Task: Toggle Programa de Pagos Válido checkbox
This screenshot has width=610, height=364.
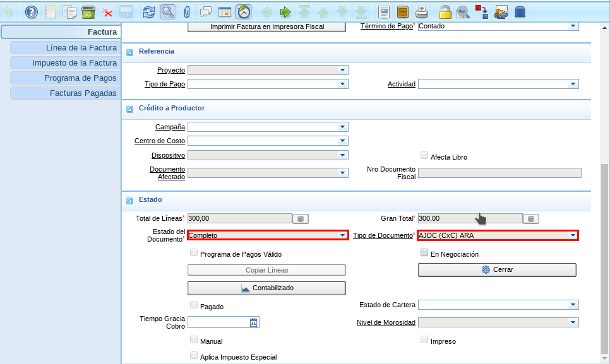Action: click(194, 252)
